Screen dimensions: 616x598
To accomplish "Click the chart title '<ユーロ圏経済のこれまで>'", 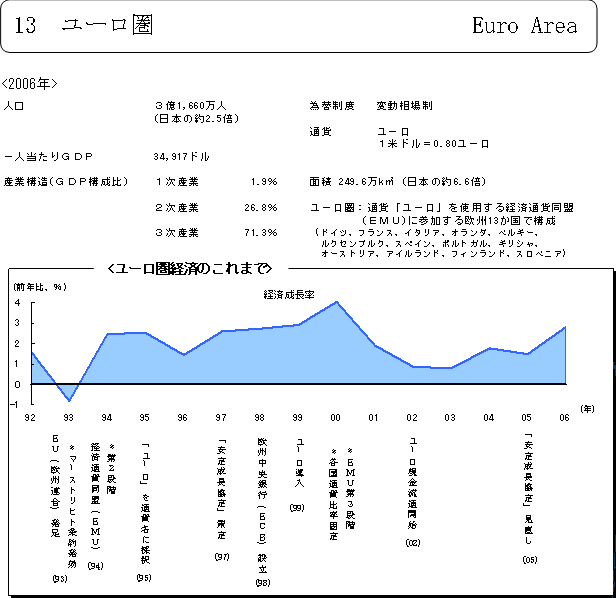I will pyautogui.click(x=190, y=269).
